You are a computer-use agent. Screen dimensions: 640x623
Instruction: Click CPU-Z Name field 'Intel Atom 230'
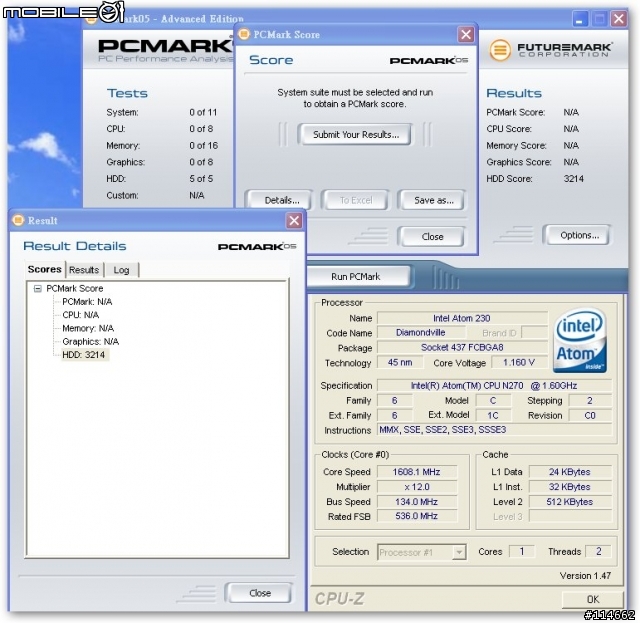462,318
